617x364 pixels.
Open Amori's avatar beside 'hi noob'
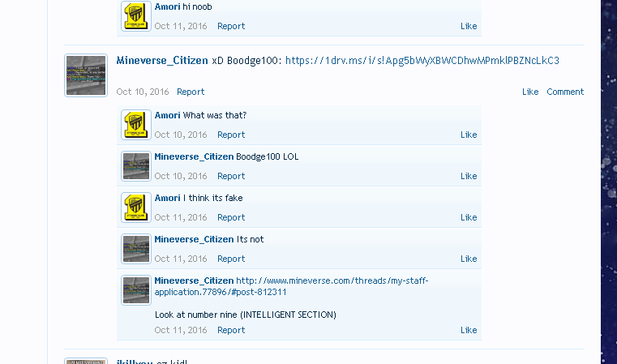(135, 16)
